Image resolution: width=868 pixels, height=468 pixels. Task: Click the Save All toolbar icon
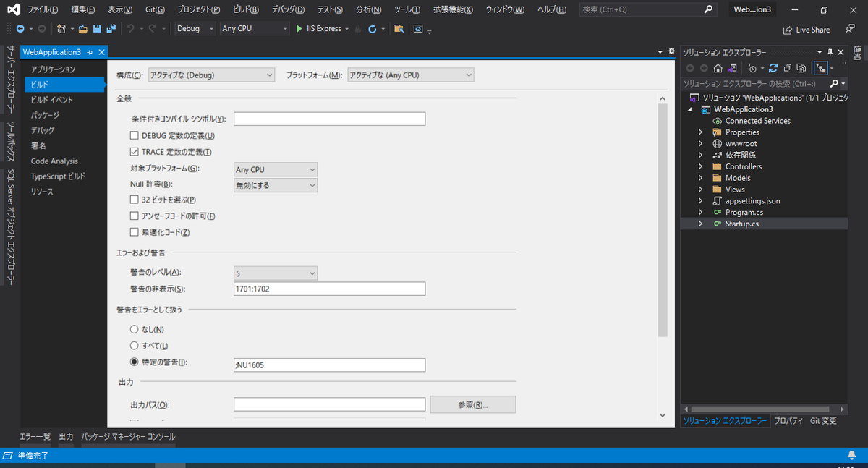[x=111, y=29]
